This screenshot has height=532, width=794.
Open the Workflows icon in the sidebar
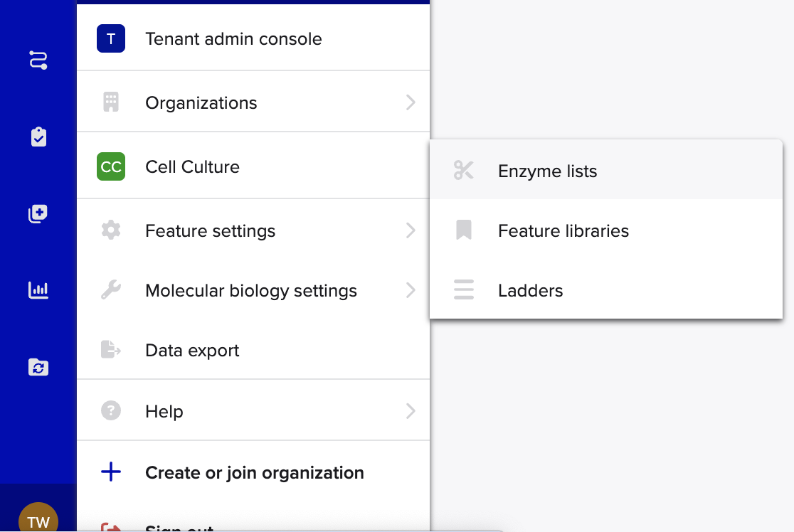(38, 60)
